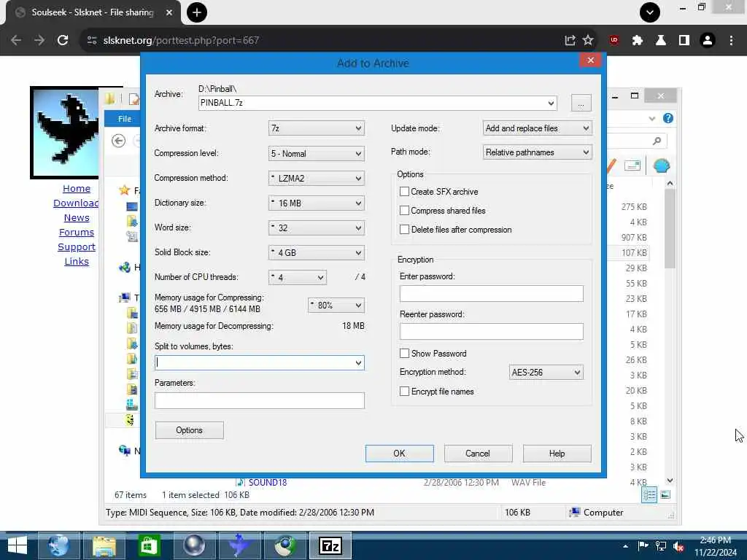Open Help for archive dialog
Image resolution: width=747 pixels, height=560 pixels.
coord(557,454)
